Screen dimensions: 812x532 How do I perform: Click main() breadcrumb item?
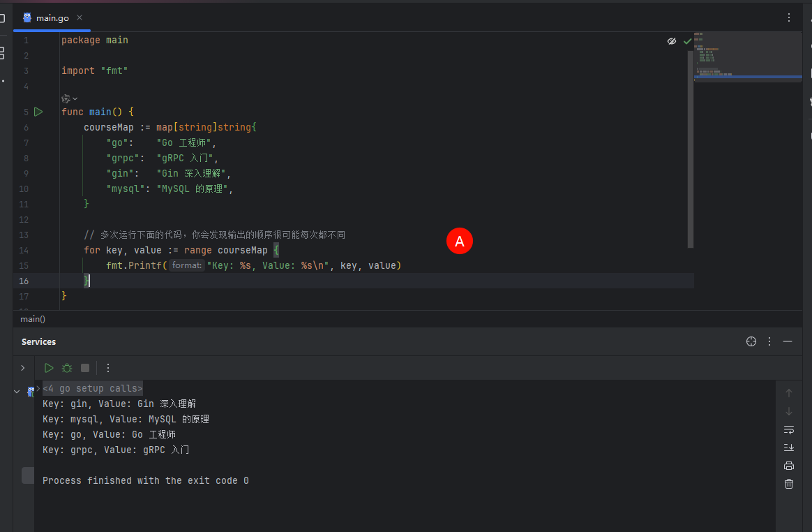33,319
